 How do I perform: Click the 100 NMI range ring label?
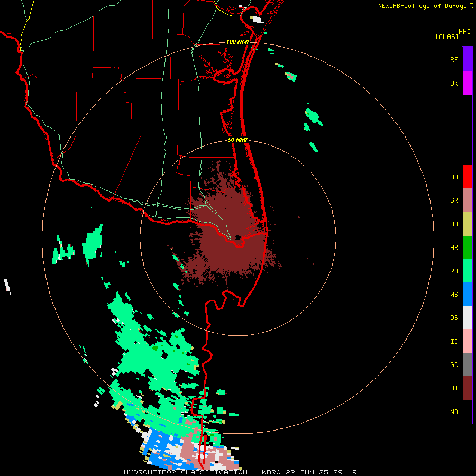[237, 42]
